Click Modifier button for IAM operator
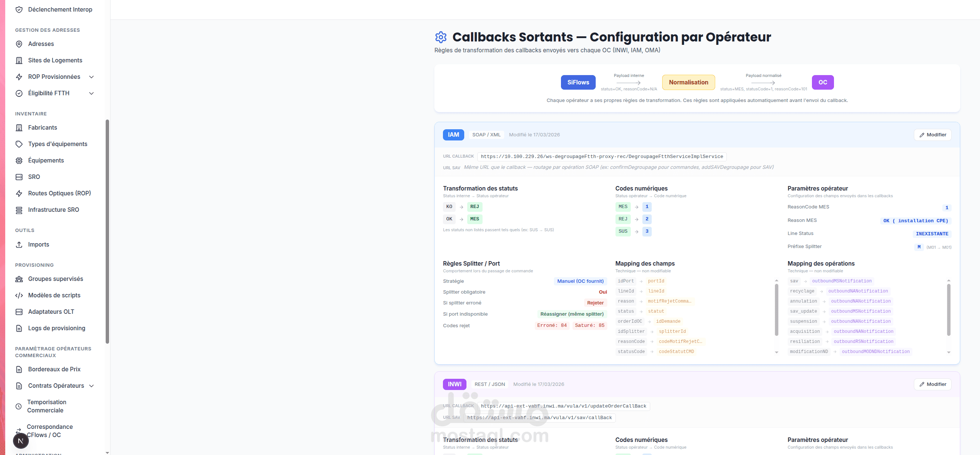Image resolution: width=980 pixels, height=455 pixels. [x=932, y=135]
